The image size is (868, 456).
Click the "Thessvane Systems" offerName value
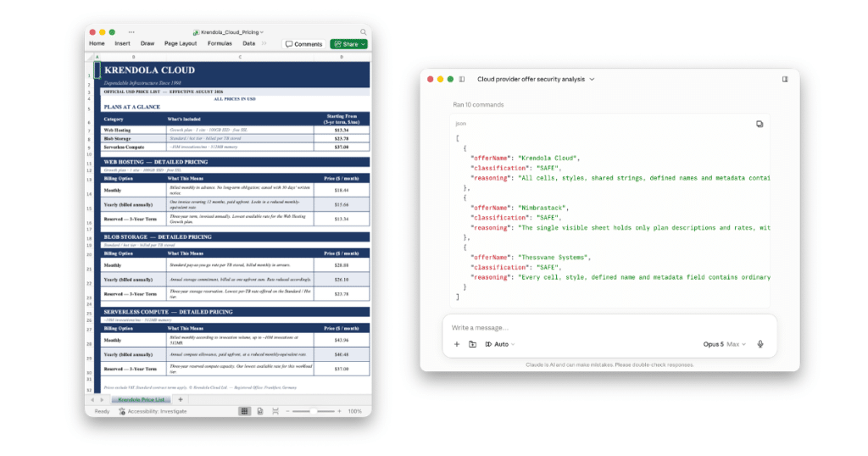553,258
